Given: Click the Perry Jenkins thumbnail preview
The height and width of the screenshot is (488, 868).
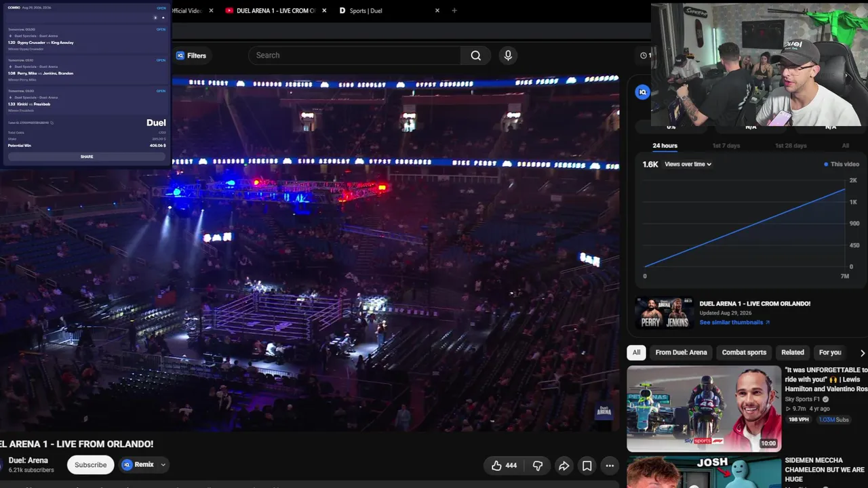Looking at the screenshot, I should [x=664, y=313].
